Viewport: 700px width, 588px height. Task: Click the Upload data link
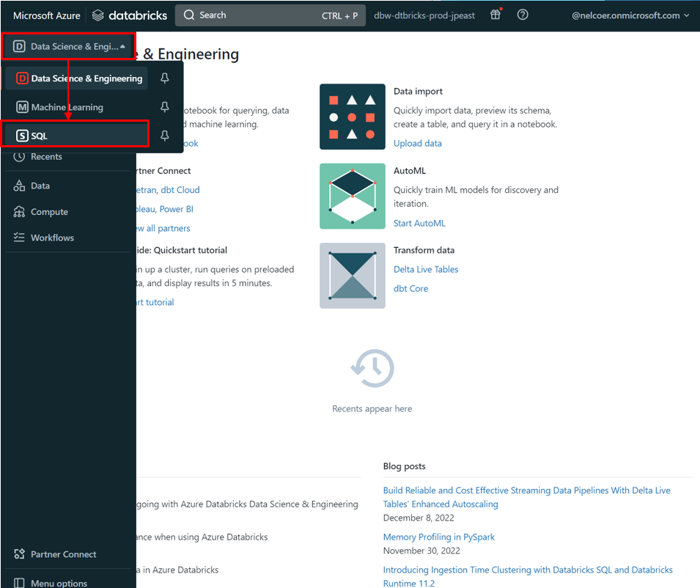[417, 143]
